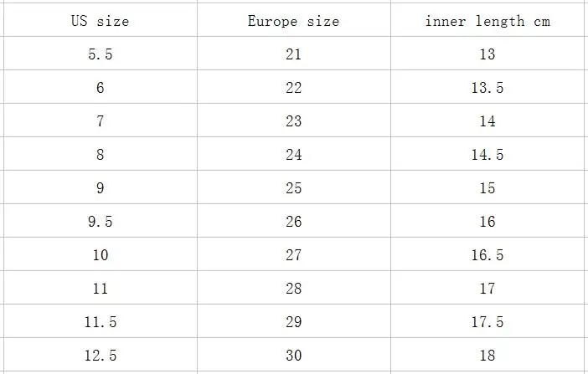Click the "Europe size" header cell
Screen dimensions: 588x374
coord(293,21)
